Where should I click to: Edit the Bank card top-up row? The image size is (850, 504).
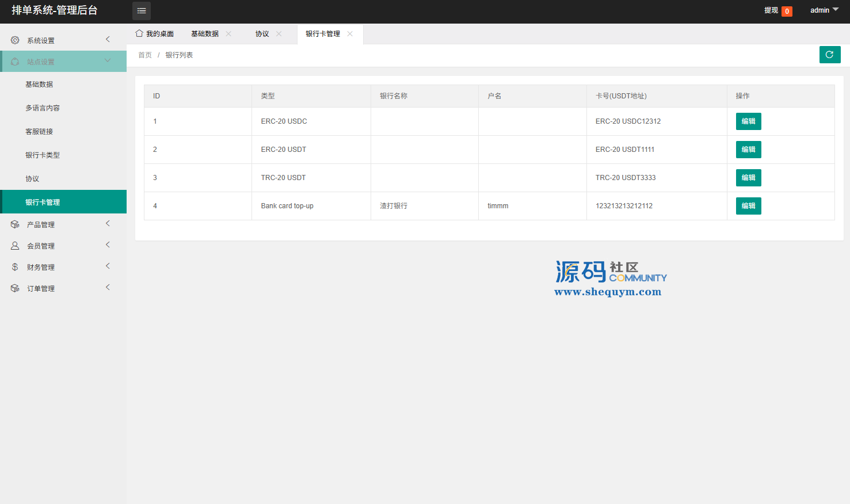coord(748,206)
